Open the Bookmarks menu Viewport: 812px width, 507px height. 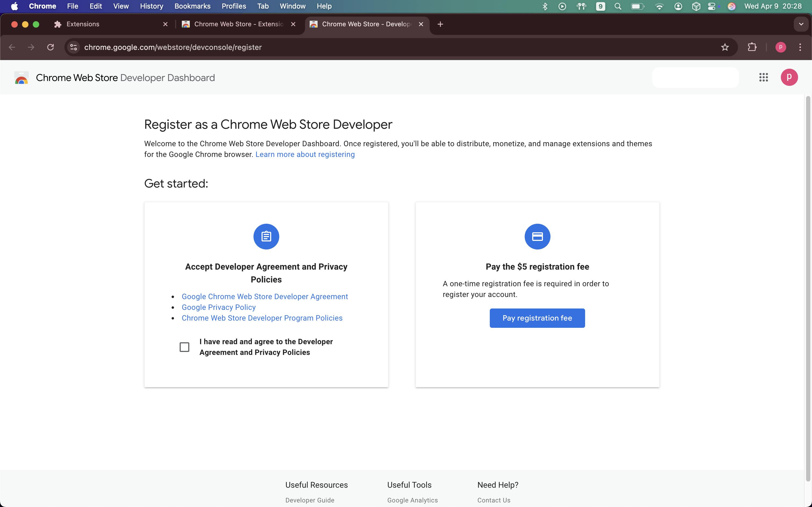[x=192, y=6]
